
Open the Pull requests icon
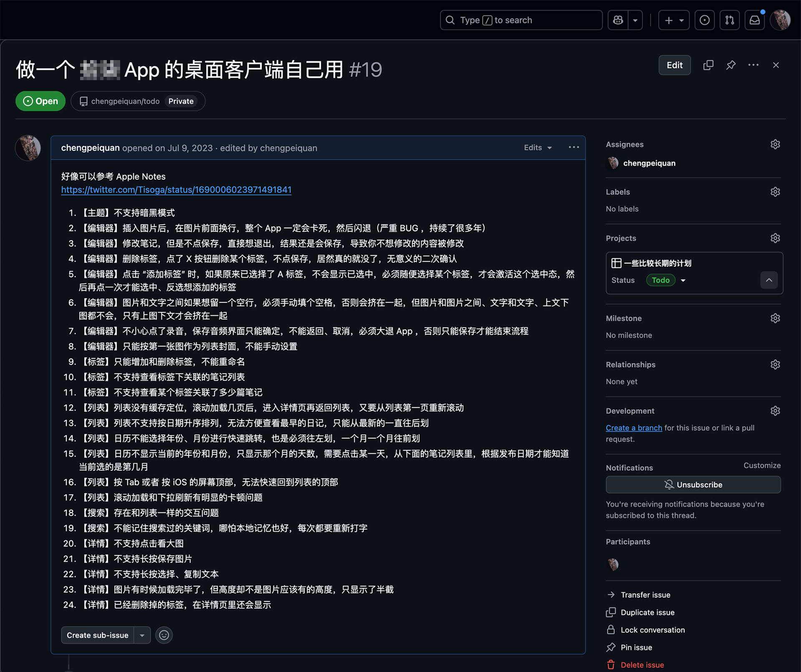click(x=729, y=20)
